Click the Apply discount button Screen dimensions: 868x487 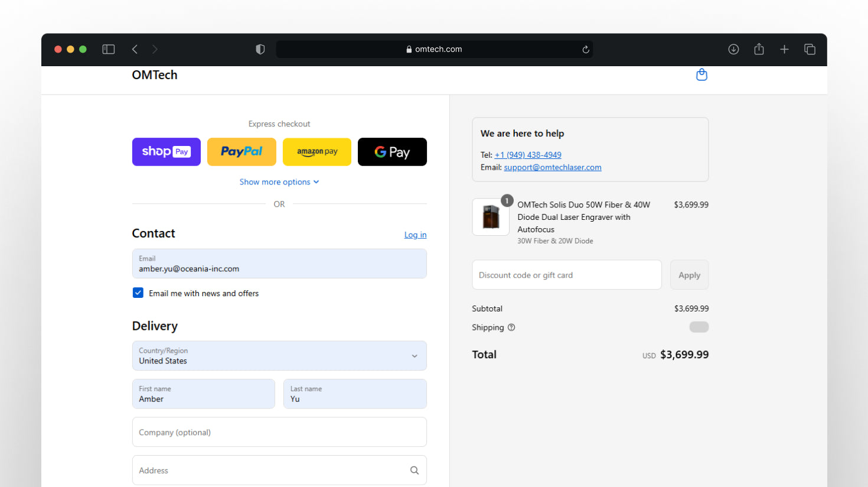pyautogui.click(x=689, y=275)
